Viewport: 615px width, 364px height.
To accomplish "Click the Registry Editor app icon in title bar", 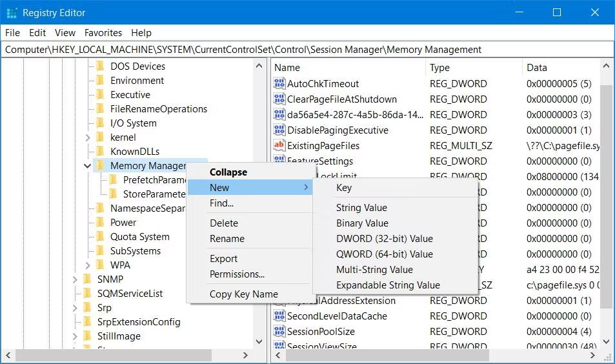I will 11,13.
